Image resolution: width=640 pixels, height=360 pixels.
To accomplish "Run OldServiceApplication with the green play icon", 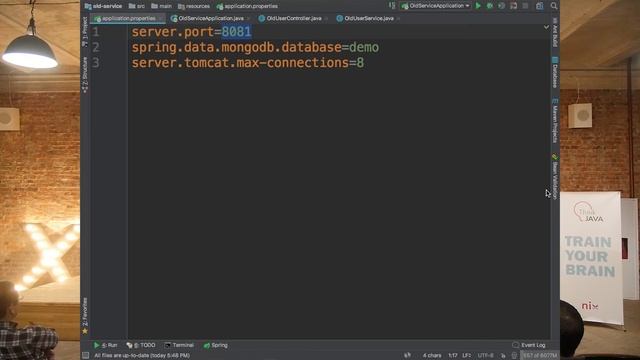I will tap(478, 6).
